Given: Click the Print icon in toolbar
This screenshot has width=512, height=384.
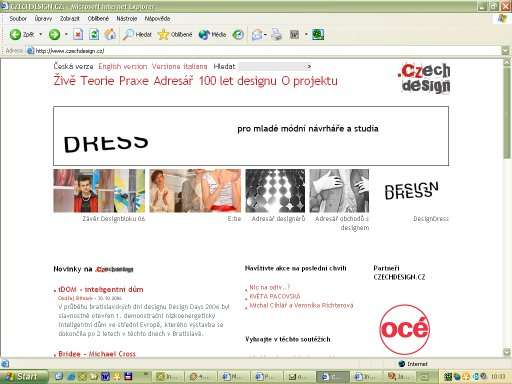Looking at the screenshot, I should click(276, 34).
